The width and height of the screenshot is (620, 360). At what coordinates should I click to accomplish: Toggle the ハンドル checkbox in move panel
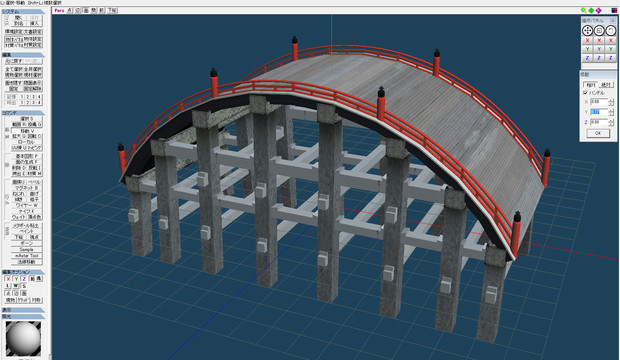586,93
